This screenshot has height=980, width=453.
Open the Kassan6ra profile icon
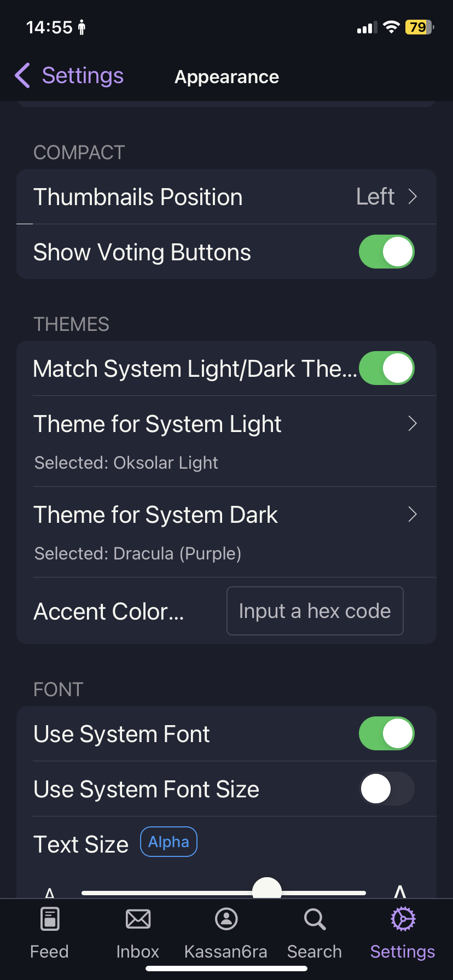click(226, 919)
